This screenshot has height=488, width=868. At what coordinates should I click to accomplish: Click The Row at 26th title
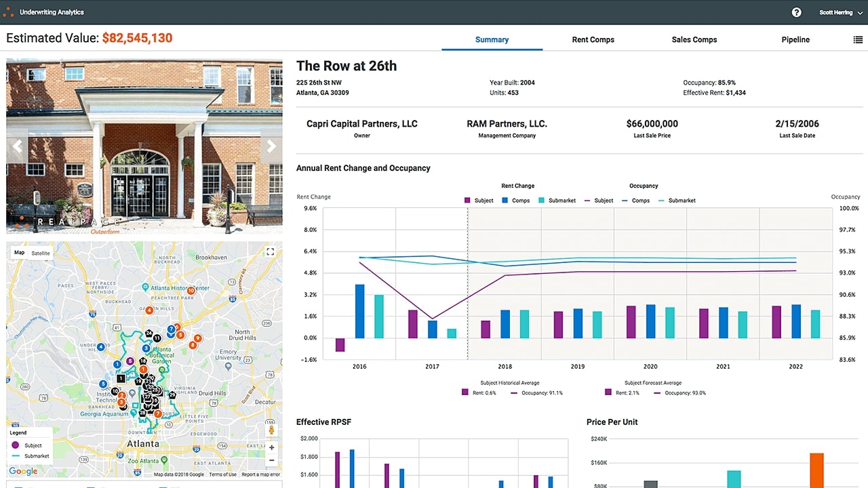coord(347,66)
